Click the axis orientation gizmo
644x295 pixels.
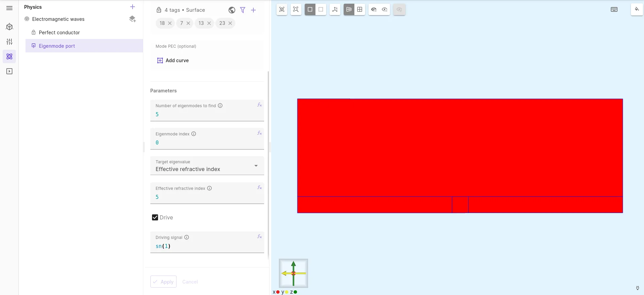[x=293, y=273]
